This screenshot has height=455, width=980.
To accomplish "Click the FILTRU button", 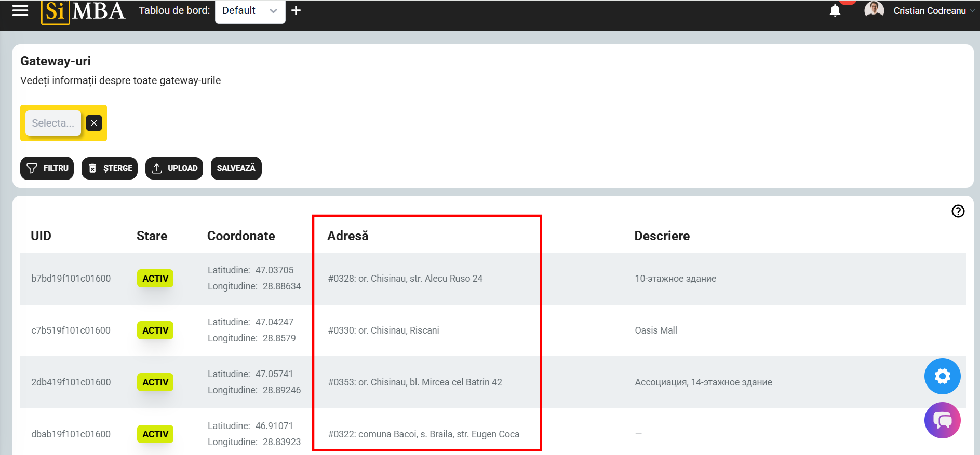I will 47,168.
